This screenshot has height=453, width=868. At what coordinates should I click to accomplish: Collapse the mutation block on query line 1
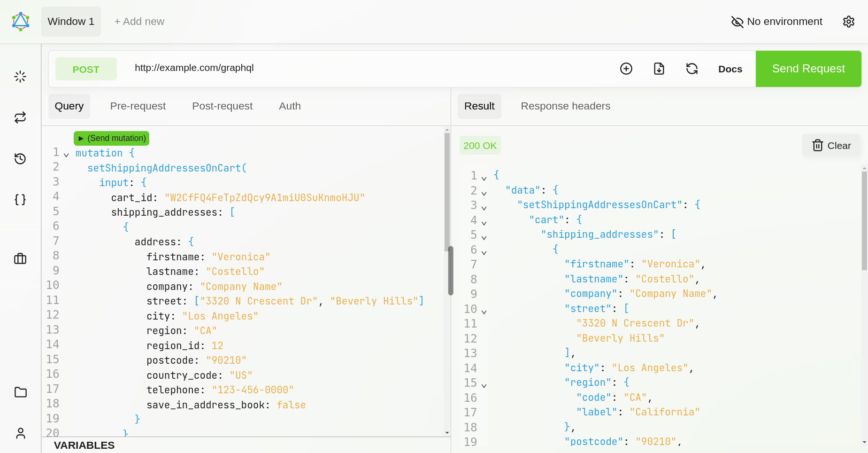[66, 155]
